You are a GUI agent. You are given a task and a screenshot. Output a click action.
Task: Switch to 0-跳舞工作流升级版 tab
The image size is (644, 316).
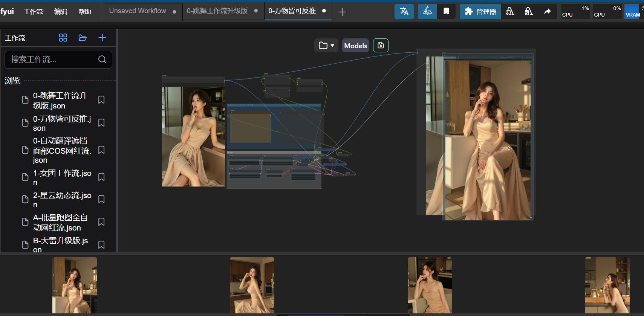tap(217, 11)
